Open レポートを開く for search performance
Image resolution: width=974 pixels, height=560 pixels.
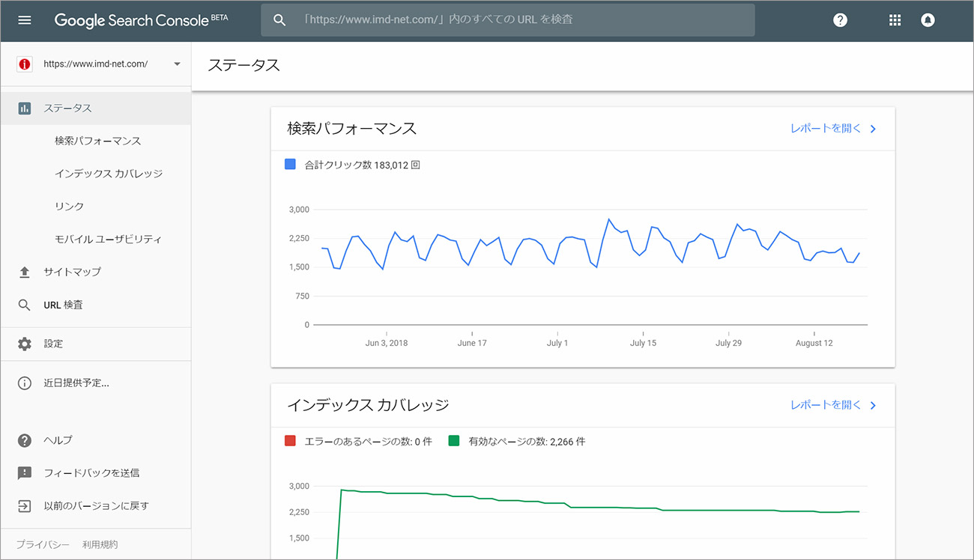tap(826, 129)
